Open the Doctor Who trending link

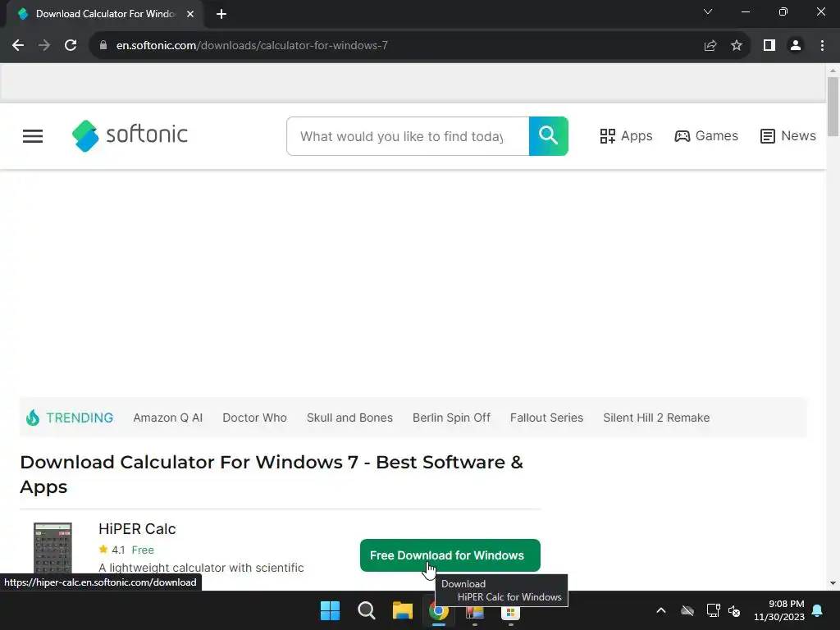click(254, 418)
